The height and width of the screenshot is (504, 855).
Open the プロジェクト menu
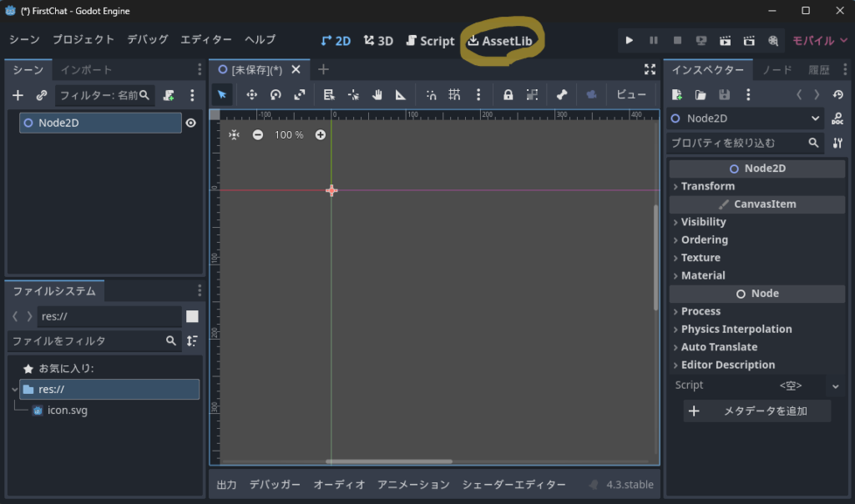pos(83,40)
